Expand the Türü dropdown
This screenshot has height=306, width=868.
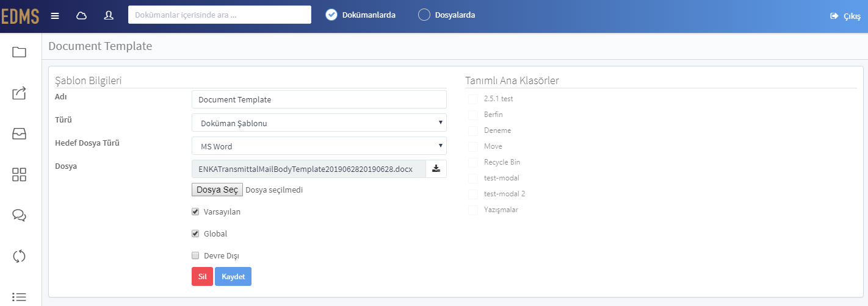coord(319,123)
